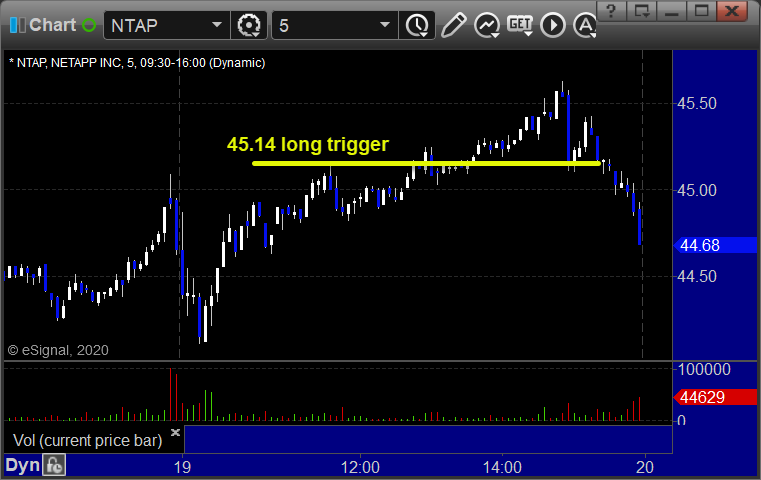Image resolution: width=761 pixels, height=480 pixels.
Task: Click the Chart window icon
Action: click(x=17, y=25)
